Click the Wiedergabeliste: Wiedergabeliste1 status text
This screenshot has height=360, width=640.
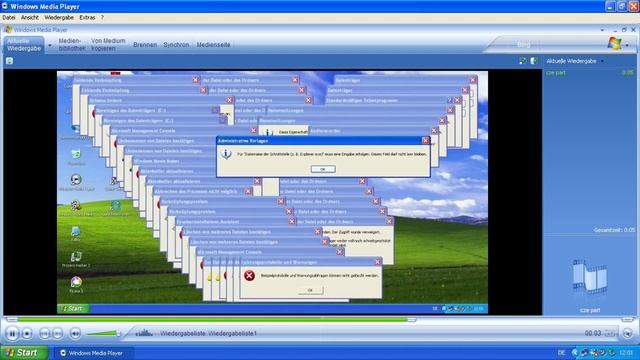pyautogui.click(x=208, y=333)
